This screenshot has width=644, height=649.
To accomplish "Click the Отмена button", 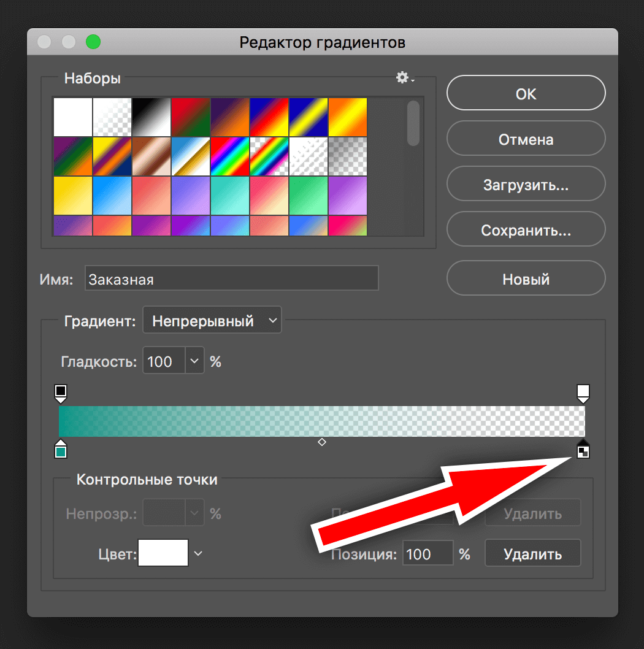I will 526,139.
